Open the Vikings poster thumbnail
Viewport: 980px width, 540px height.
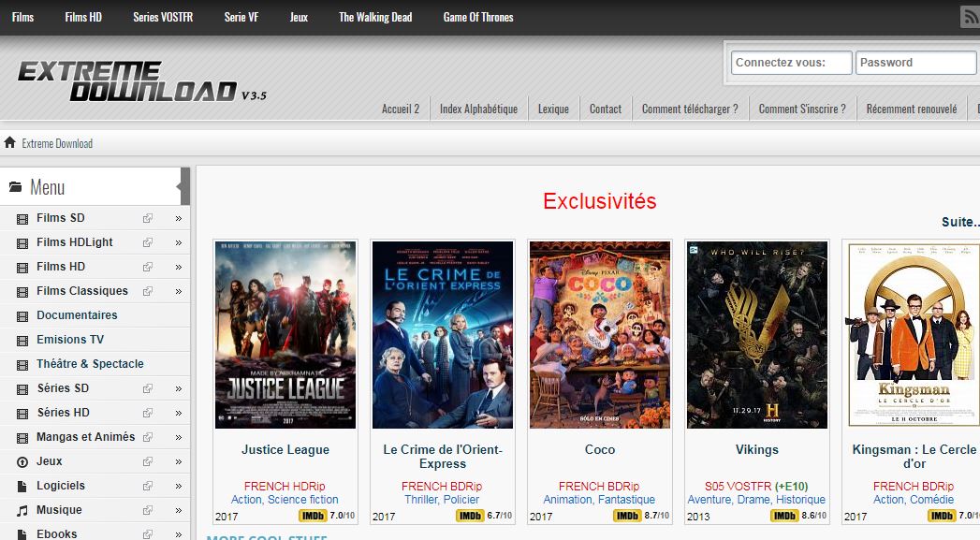coord(757,335)
